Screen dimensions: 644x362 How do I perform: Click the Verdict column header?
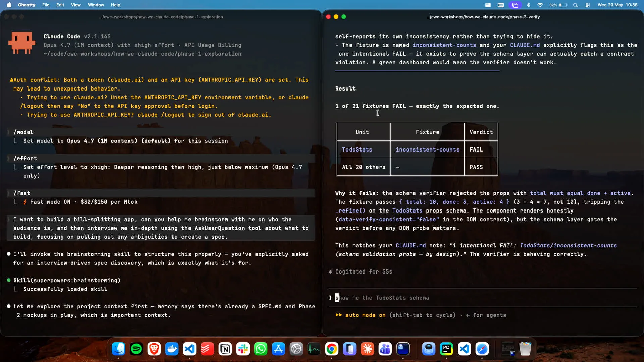coord(481,132)
